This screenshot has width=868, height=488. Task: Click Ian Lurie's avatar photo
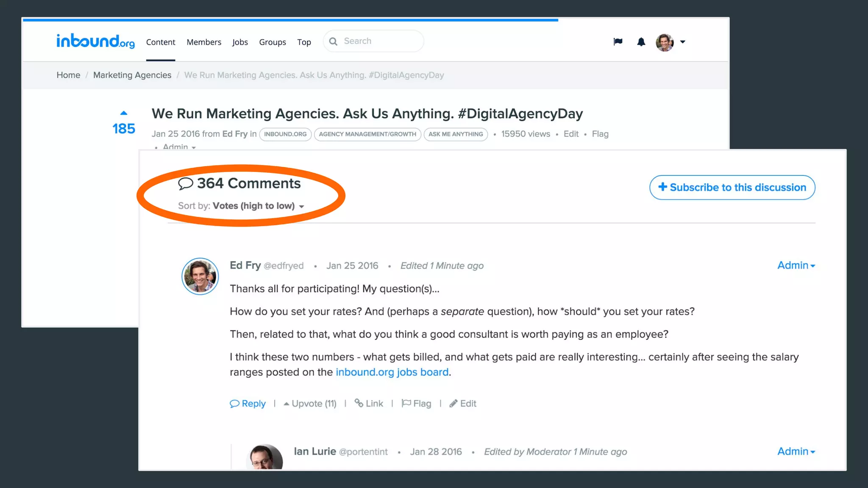pyautogui.click(x=264, y=457)
